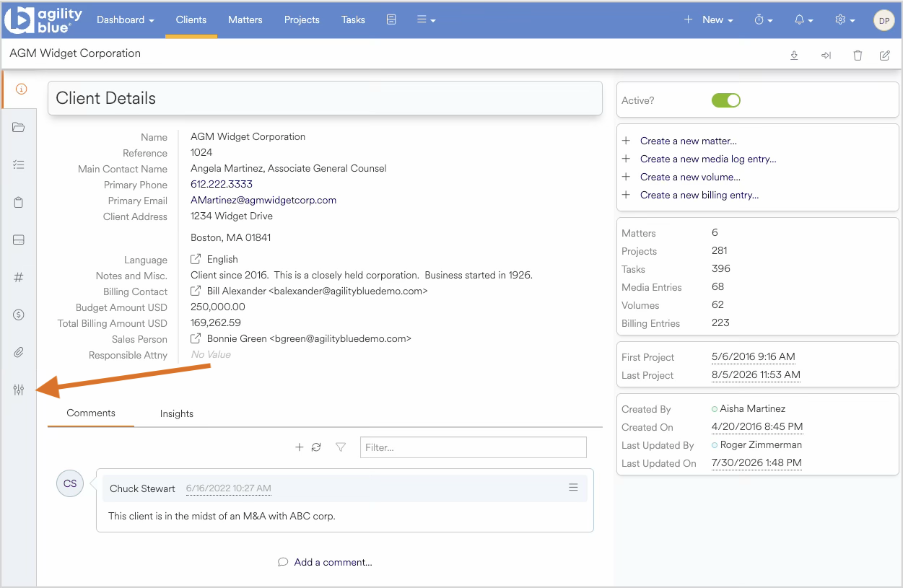This screenshot has height=588, width=903.
Task: Click the phone number 612.222.3333
Action: point(222,184)
